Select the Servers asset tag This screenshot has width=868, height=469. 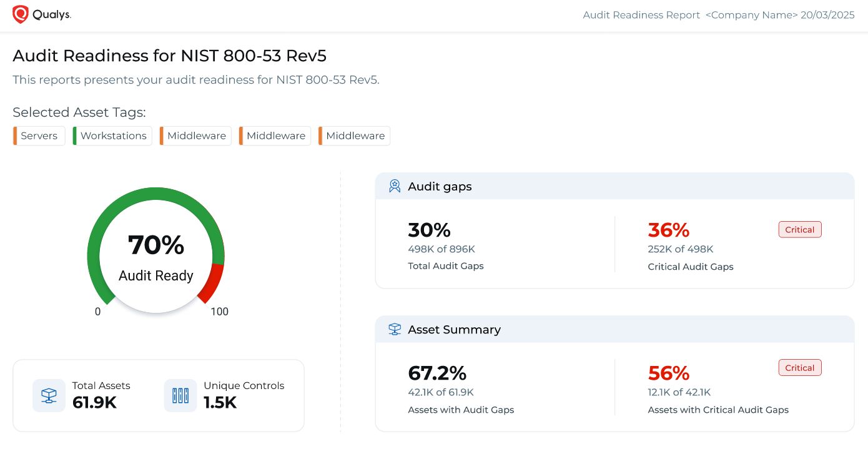tap(39, 136)
